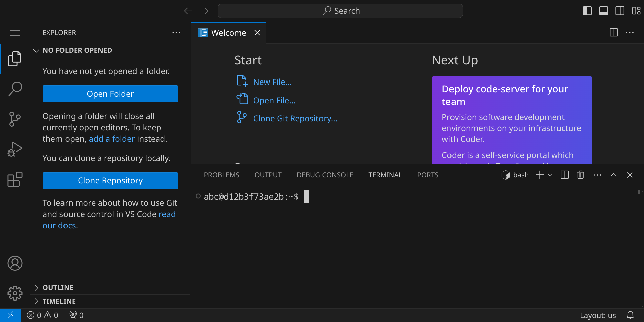Open the Search view in activity bar
The height and width of the screenshot is (322, 644).
pos(15,89)
